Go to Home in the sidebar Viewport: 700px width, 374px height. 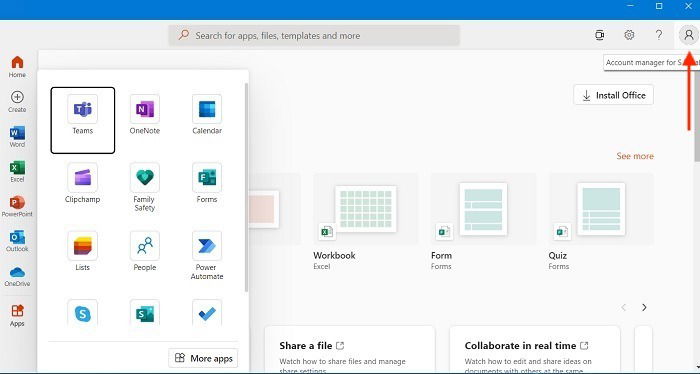tap(17, 67)
